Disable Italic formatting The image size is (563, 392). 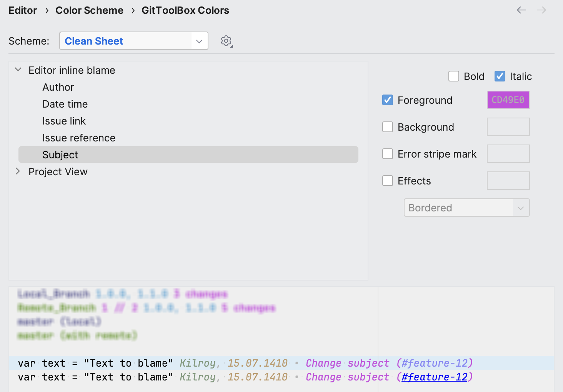click(x=499, y=76)
